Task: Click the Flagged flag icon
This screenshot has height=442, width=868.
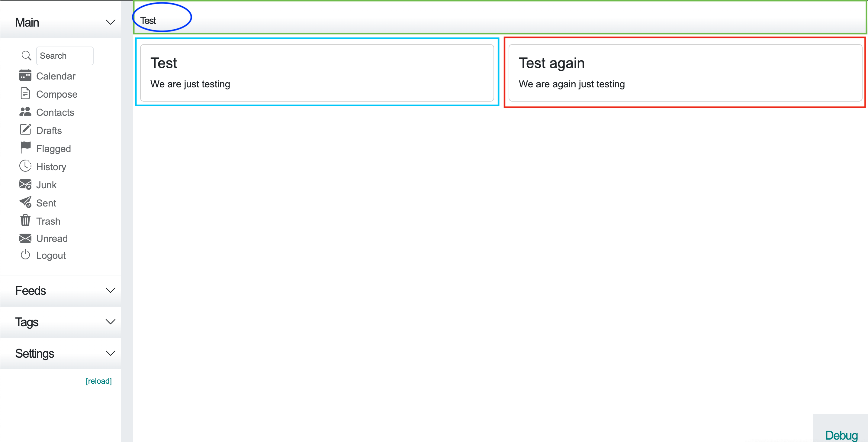Action: 25,148
